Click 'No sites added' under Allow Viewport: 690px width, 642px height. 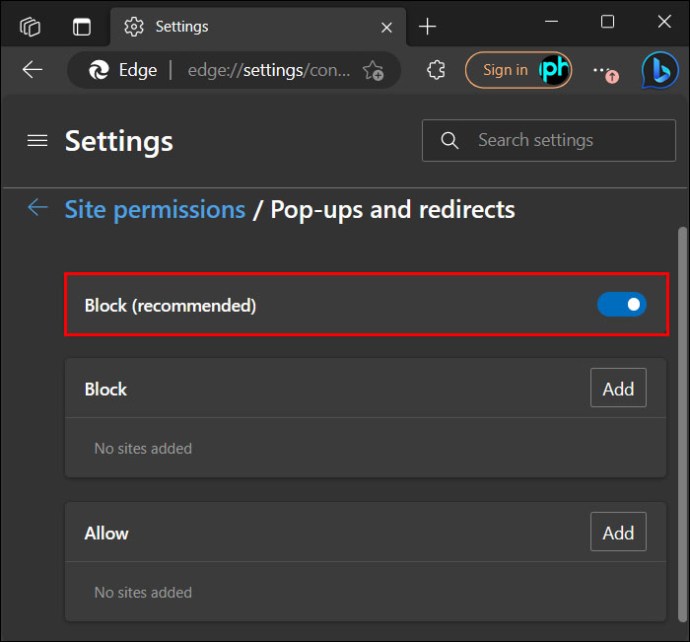(143, 592)
